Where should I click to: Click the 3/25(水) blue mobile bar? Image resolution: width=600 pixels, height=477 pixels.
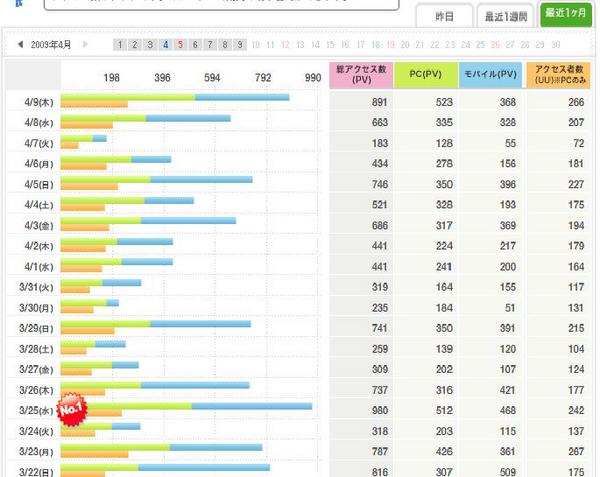click(x=252, y=406)
